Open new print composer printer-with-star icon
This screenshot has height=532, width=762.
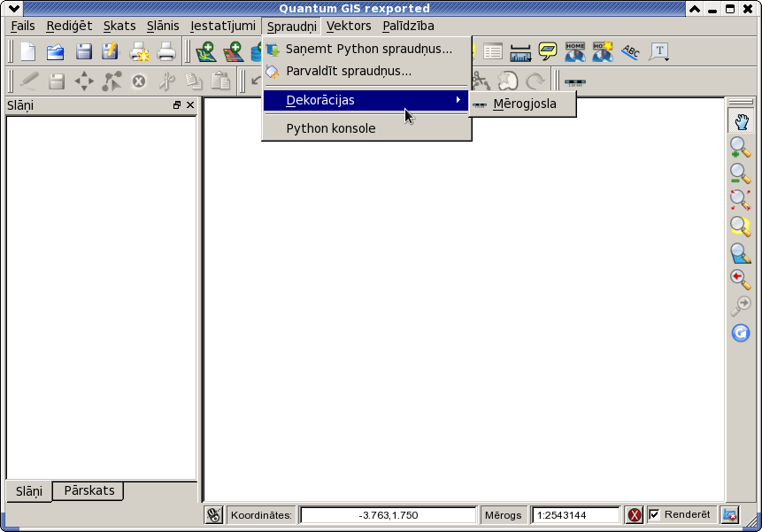click(139, 51)
